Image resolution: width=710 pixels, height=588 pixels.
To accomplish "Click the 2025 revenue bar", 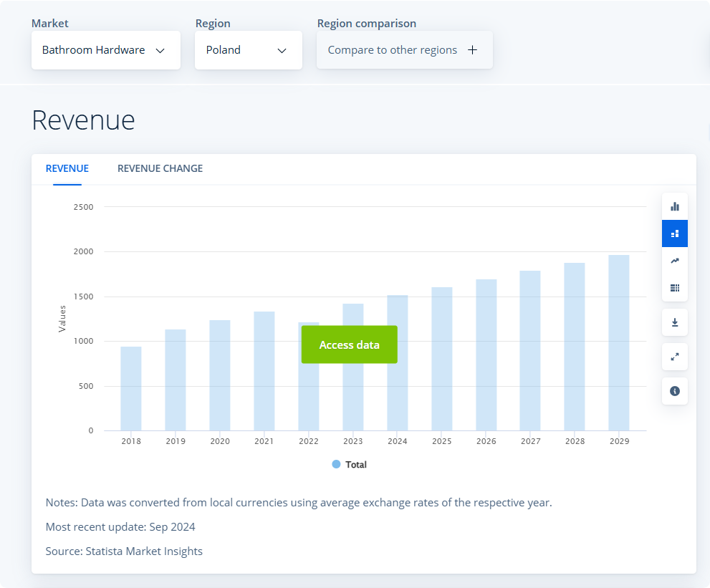I will (442, 359).
